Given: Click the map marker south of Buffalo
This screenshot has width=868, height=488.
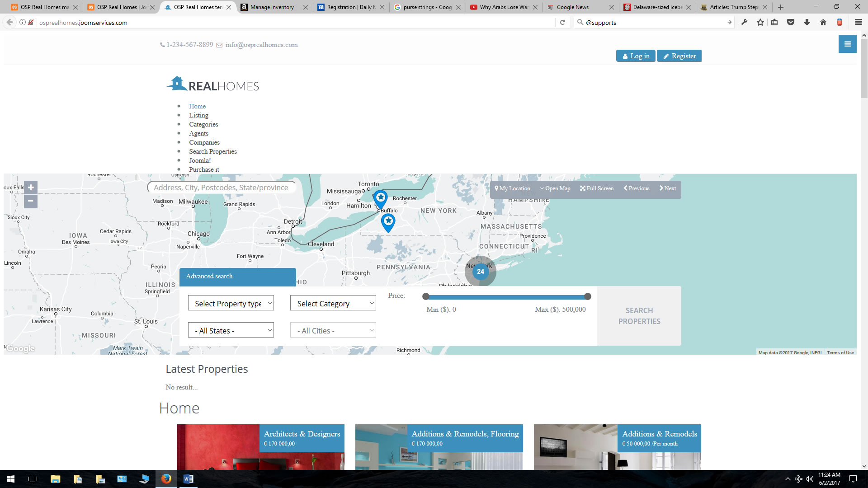Looking at the screenshot, I should 388,222.
